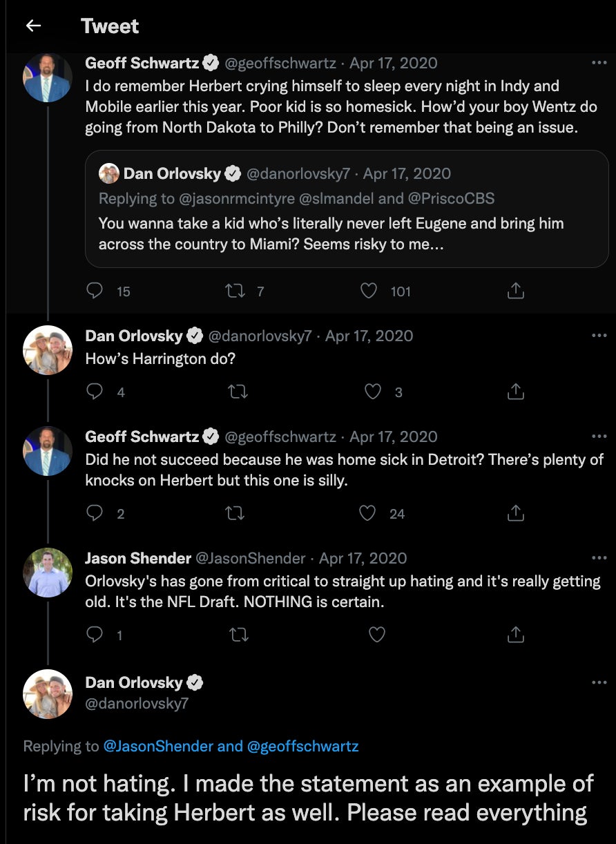Share the "home sick in Detroit" tweet
The width and height of the screenshot is (616, 844).
click(515, 513)
